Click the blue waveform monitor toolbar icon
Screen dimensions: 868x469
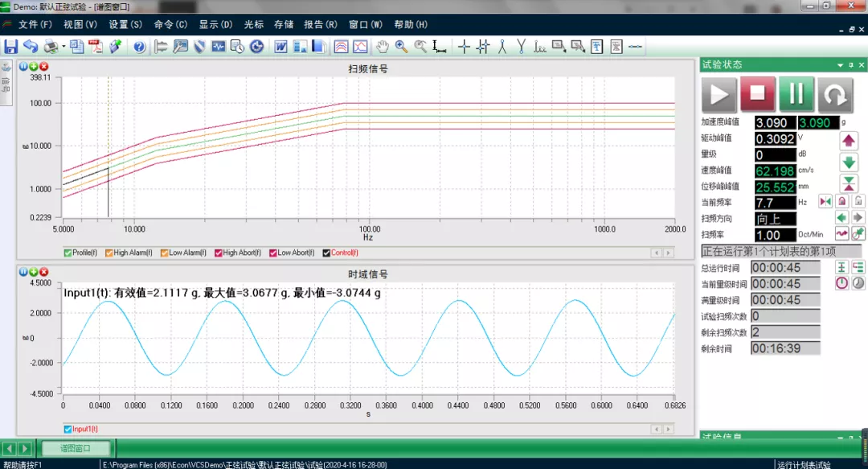point(218,47)
